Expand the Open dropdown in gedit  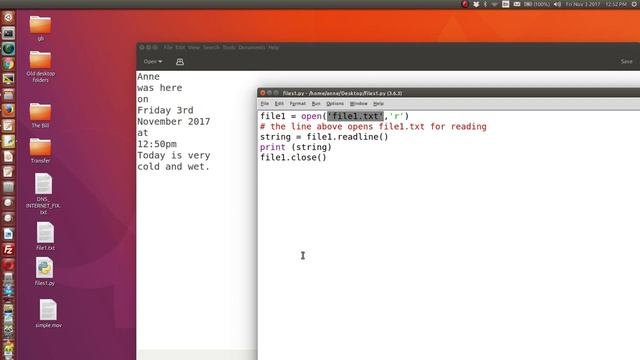pyautogui.click(x=153, y=62)
